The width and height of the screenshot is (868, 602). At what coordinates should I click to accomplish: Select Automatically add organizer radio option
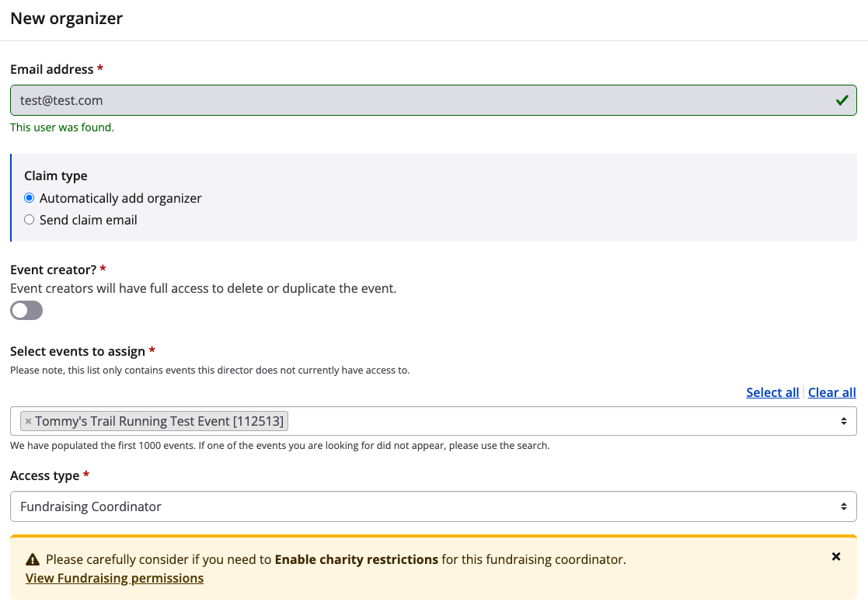point(30,198)
